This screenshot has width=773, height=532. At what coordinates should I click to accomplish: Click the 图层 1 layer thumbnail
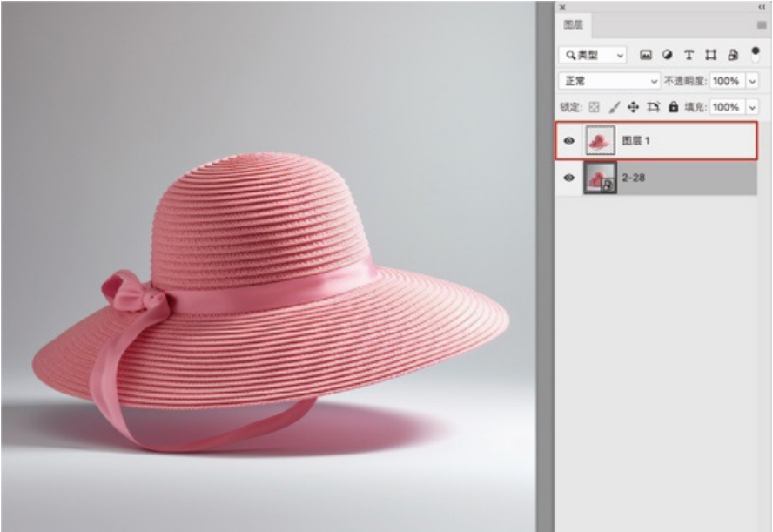coord(600,140)
